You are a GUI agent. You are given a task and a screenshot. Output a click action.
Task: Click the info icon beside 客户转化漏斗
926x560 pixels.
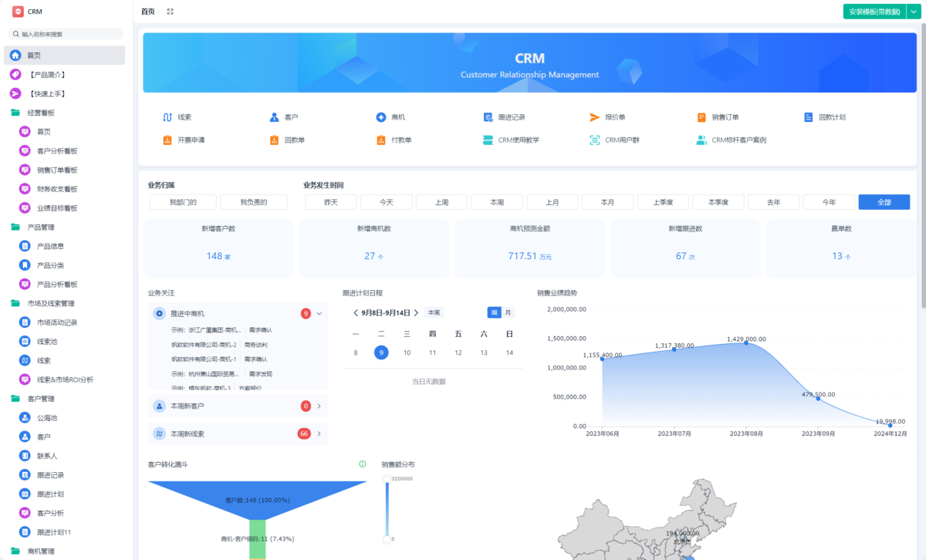362,464
